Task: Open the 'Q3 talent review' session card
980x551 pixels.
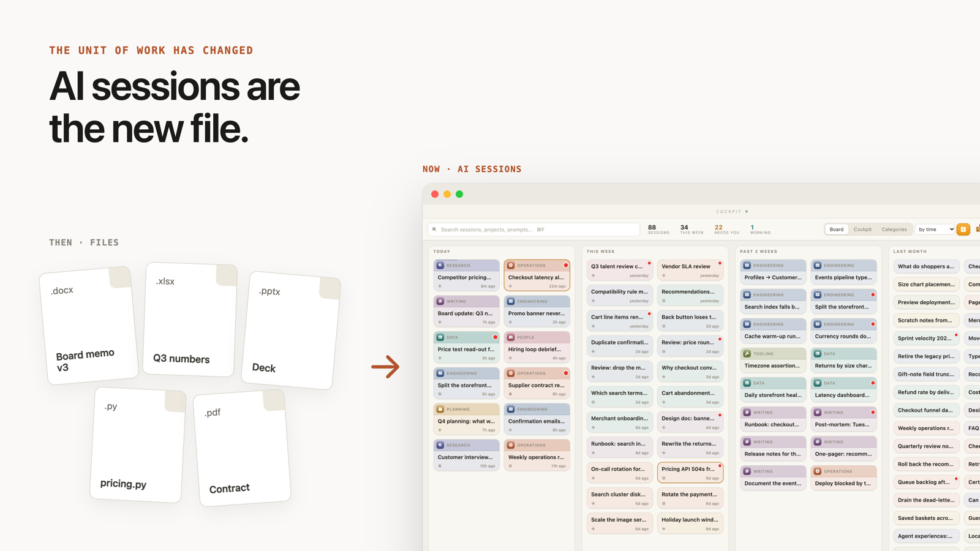Action: point(620,270)
